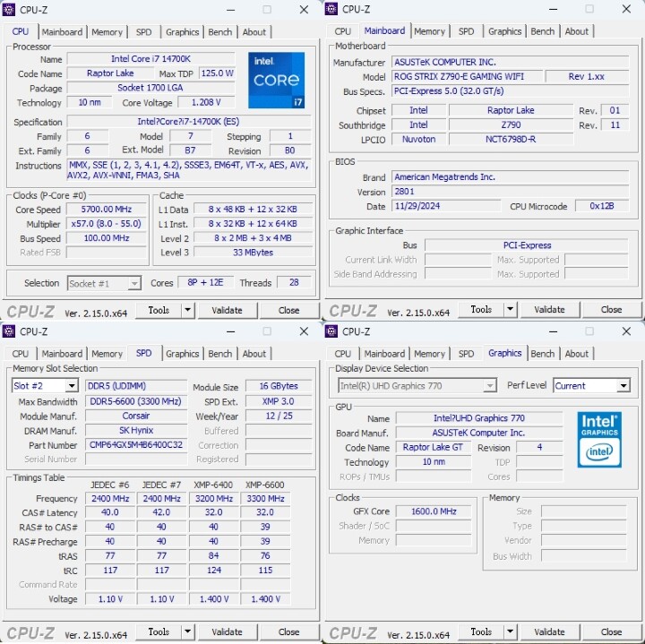Screen dimensions: 645x644
Task: Click the Model ROG STRIX Z790-E GAMING WIFI
Action: pos(467,76)
